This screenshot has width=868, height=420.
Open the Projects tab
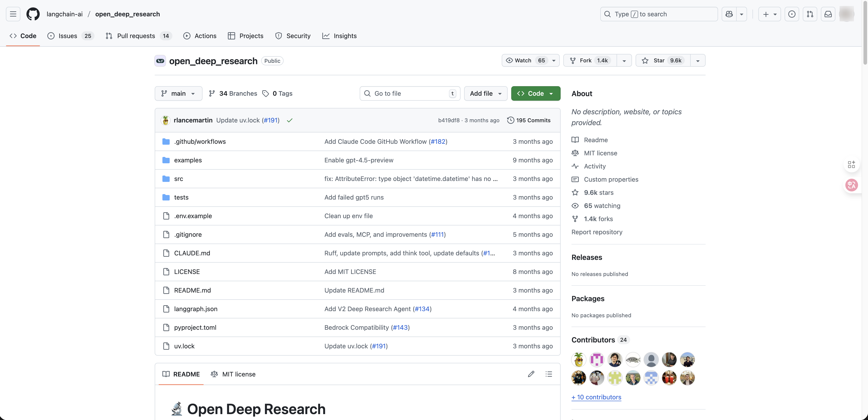(x=246, y=36)
